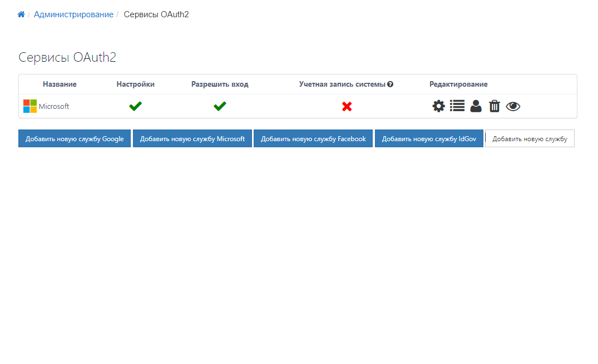Delete Microsoft service with trash icon
This screenshot has width=598, height=364.
click(x=495, y=106)
